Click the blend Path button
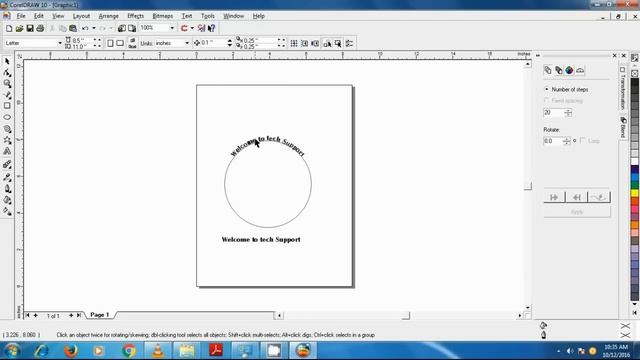This screenshot has width=640, height=360. coord(599,197)
